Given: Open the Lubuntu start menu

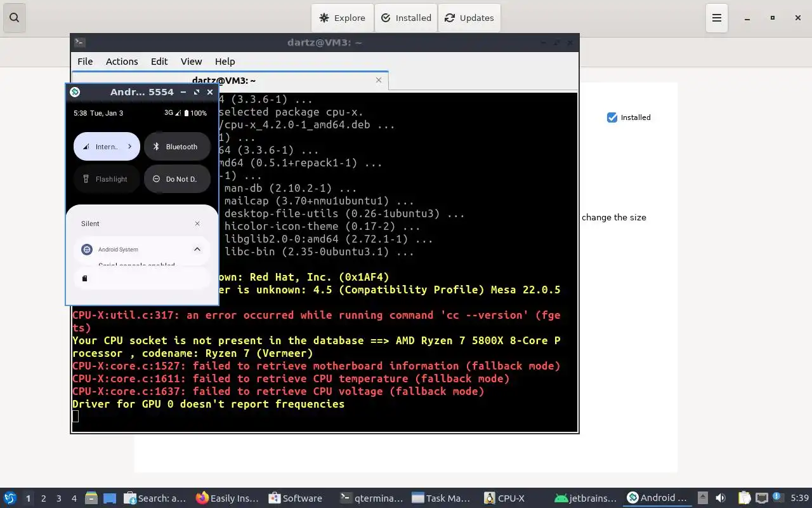Looking at the screenshot, I should tap(10, 498).
